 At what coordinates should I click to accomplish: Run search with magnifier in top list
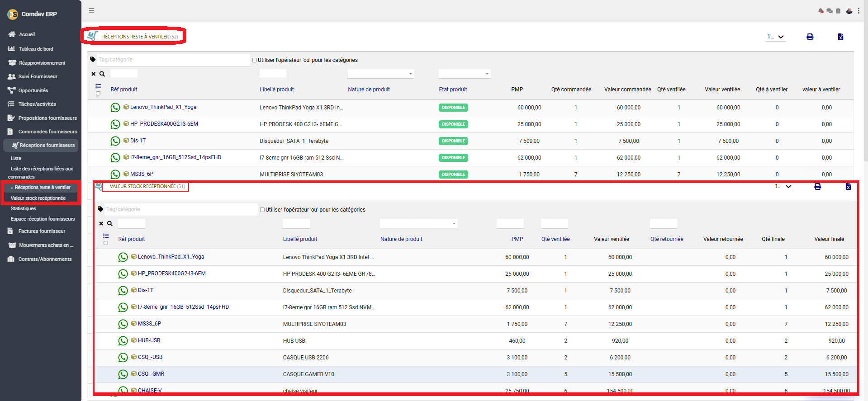(102, 74)
